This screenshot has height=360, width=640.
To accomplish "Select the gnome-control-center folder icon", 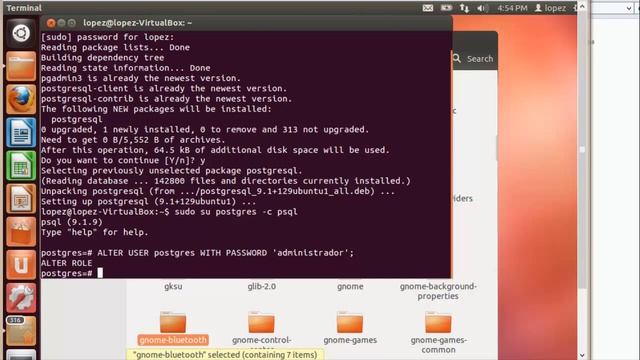I will (261, 322).
